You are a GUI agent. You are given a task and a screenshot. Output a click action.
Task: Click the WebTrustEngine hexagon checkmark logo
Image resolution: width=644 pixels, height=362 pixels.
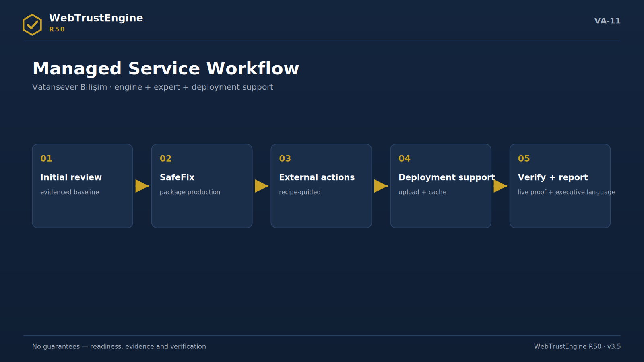coord(32,25)
